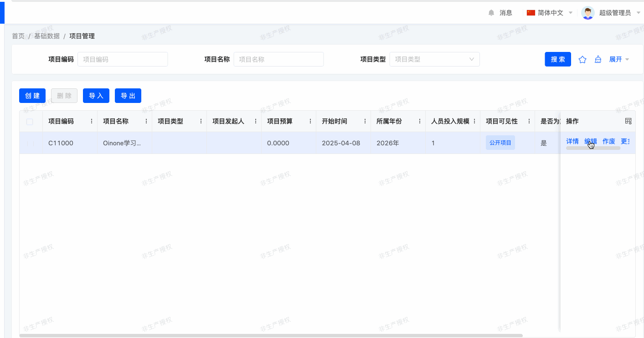Viewport: 644px width, 338px height.
Task: Open the 项目类型 filter dropdown
Action: pos(434,59)
